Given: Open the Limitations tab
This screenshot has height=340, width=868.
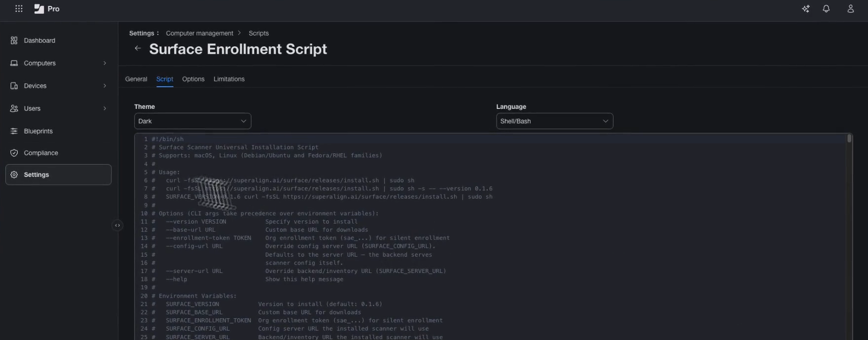Looking at the screenshot, I should click(x=229, y=79).
